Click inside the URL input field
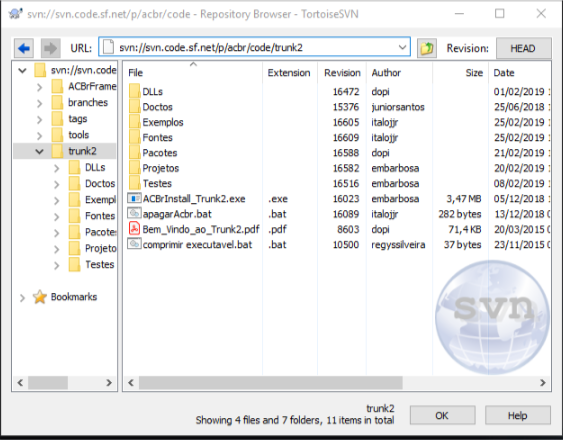This screenshot has width=563, height=440. [255, 47]
